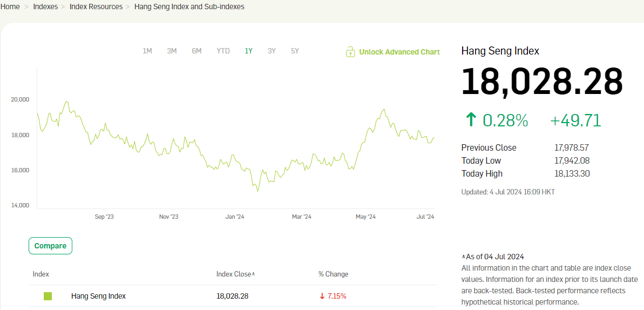Click the Jul '24 axis label
Screen dimensions: 644x310
pyautogui.click(x=425, y=217)
